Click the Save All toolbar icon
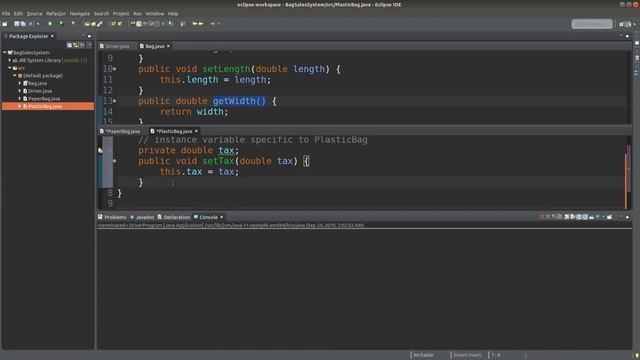This screenshot has height=360, width=640. (23, 24)
